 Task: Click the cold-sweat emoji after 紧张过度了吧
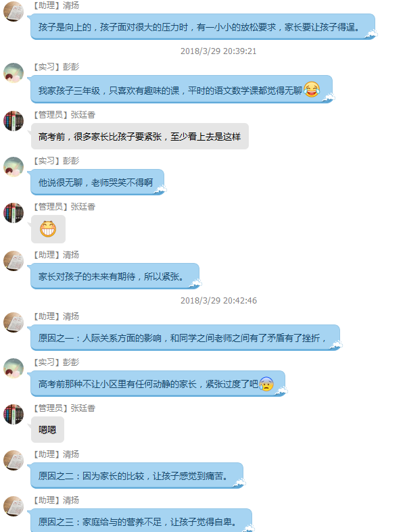point(266,384)
